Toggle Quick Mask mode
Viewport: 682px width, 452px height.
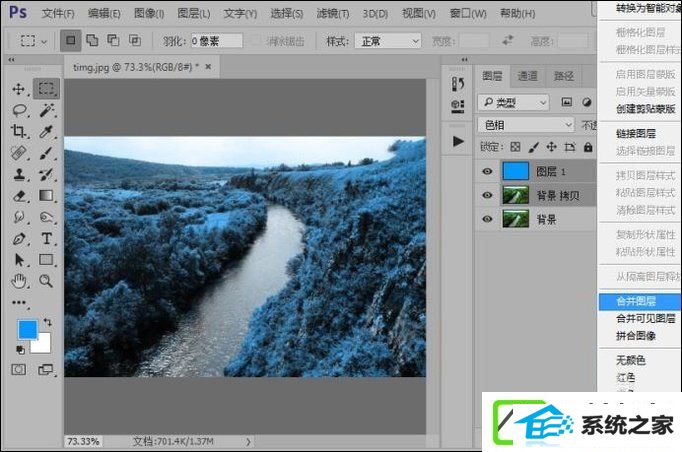[x=19, y=370]
